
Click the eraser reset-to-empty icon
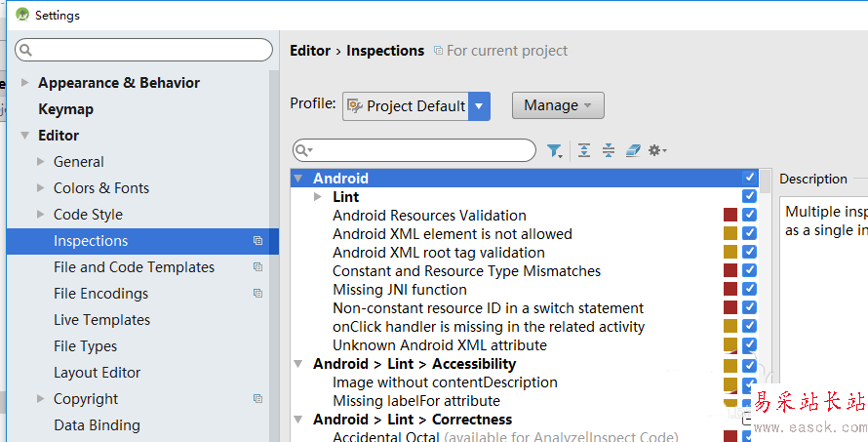[633, 150]
